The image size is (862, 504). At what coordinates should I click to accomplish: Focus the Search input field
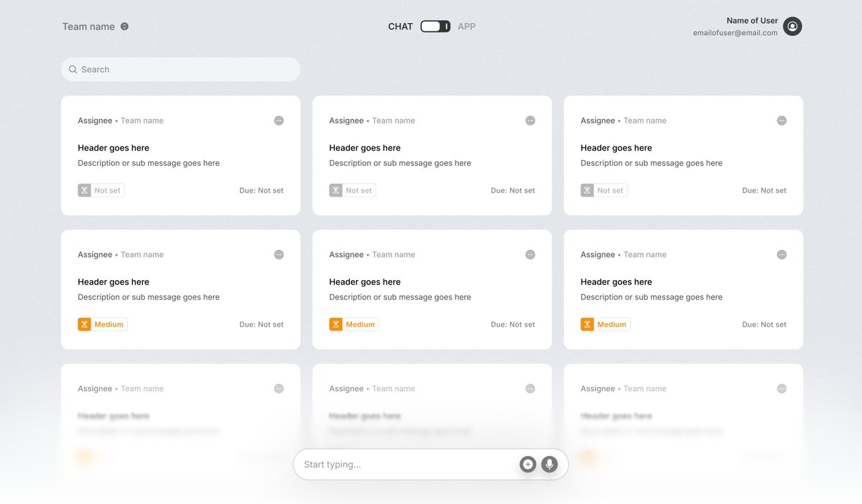(180, 70)
